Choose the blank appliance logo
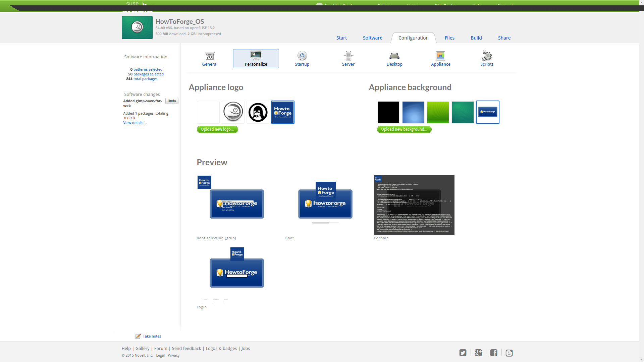 [208, 112]
